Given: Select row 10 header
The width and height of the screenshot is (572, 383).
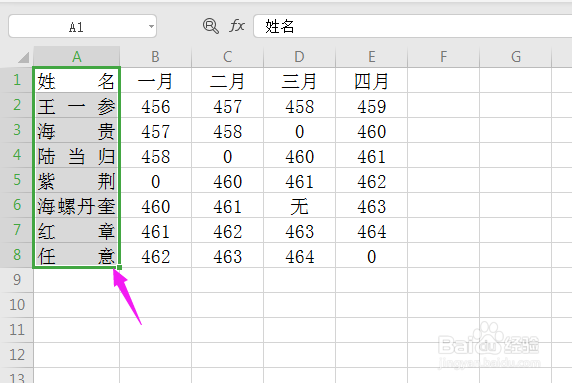Looking at the screenshot, I should tap(17, 305).
